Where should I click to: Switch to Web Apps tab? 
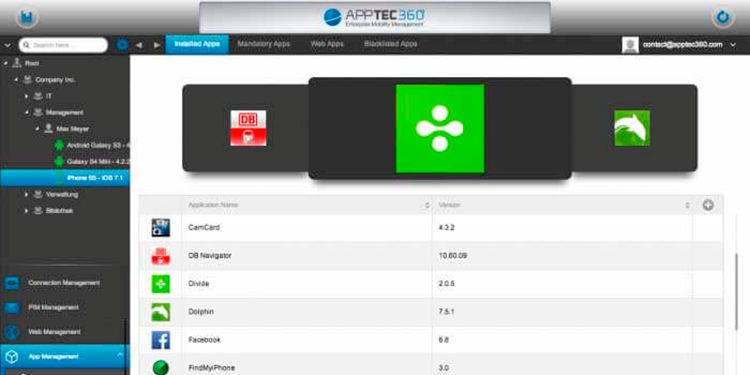pyautogui.click(x=327, y=44)
